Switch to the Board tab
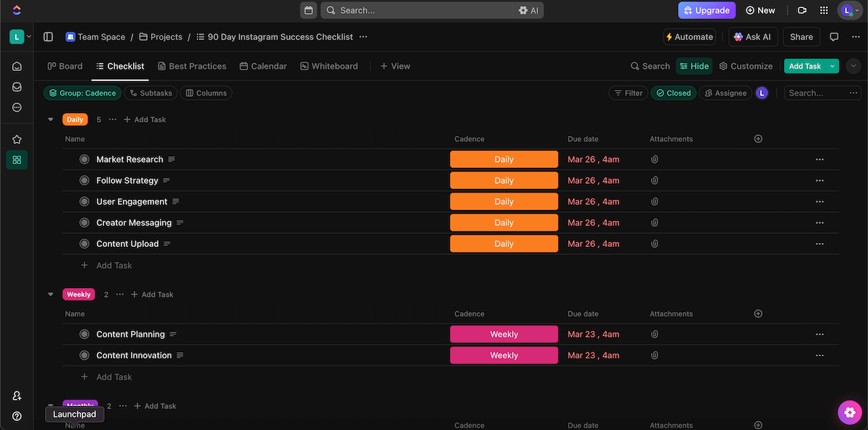Screen dimensions: 868x430 pos(65,66)
